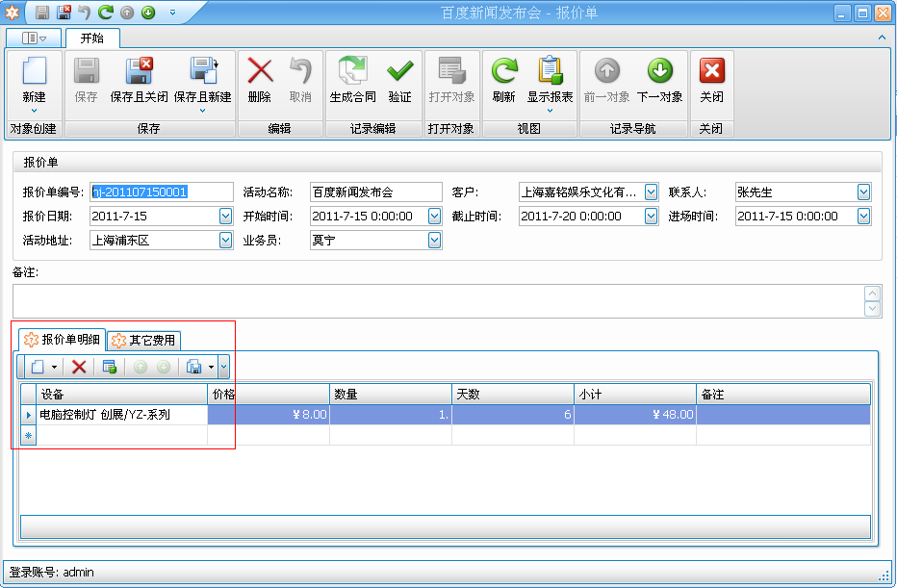The image size is (897, 588).
Task: Click open-object icon in detail grid toolbar
Action: [x=110, y=367]
